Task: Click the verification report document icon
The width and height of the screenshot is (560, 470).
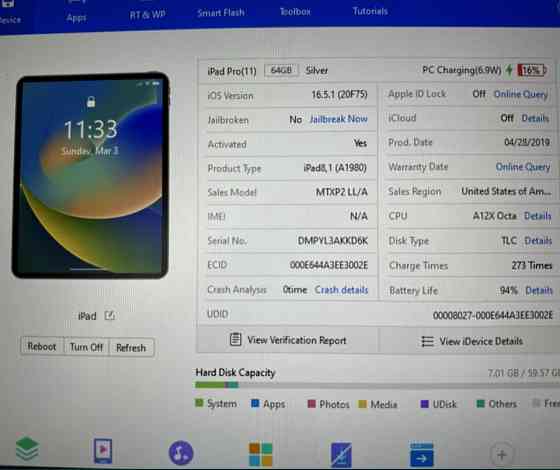Action: [x=235, y=339]
